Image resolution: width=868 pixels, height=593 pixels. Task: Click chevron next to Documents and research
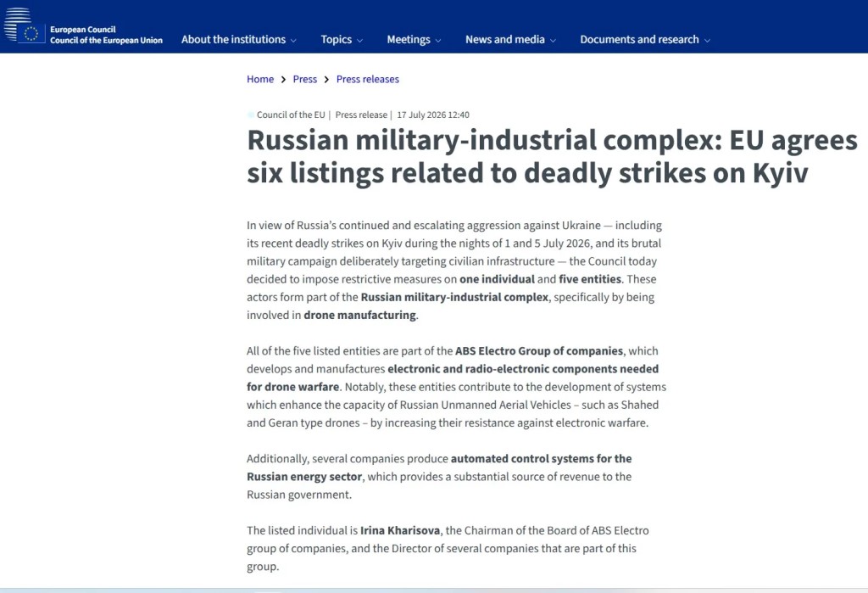coord(707,41)
